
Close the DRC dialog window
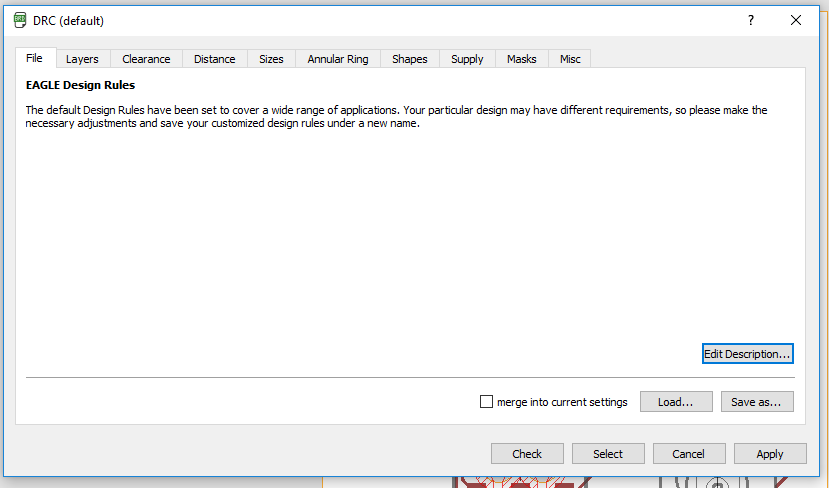(x=796, y=21)
